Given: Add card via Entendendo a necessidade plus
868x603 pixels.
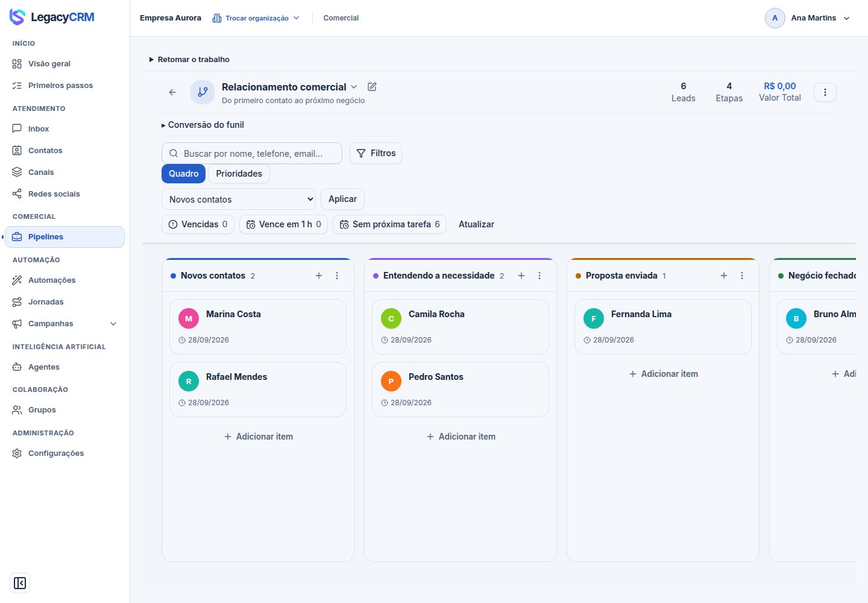Looking at the screenshot, I should click(521, 276).
